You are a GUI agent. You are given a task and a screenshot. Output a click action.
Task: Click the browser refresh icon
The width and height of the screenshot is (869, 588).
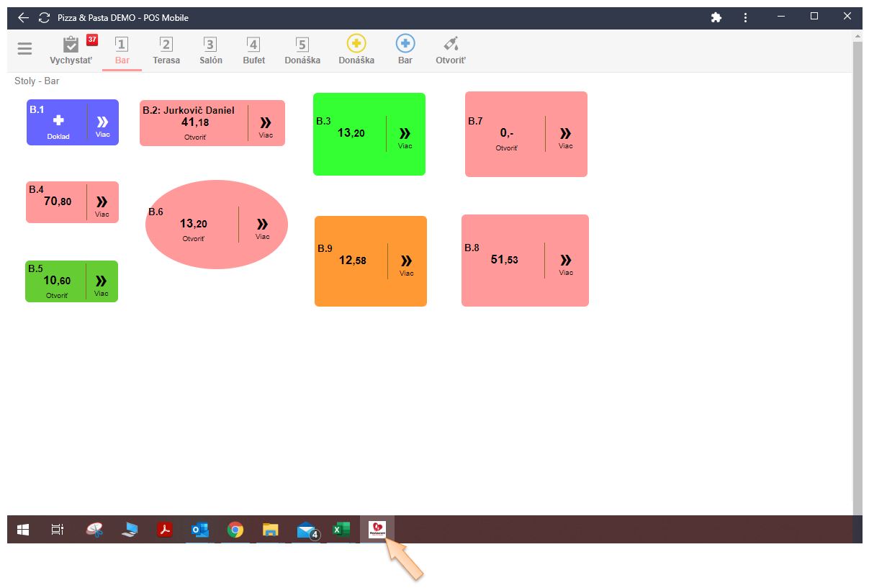pos(45,17)
